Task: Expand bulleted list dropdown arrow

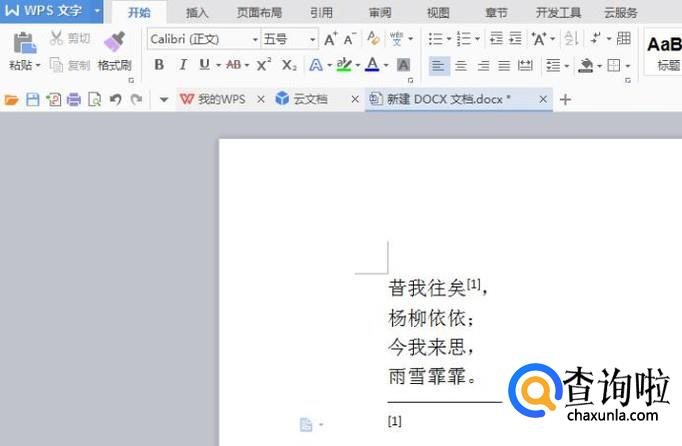Action: 449,39
